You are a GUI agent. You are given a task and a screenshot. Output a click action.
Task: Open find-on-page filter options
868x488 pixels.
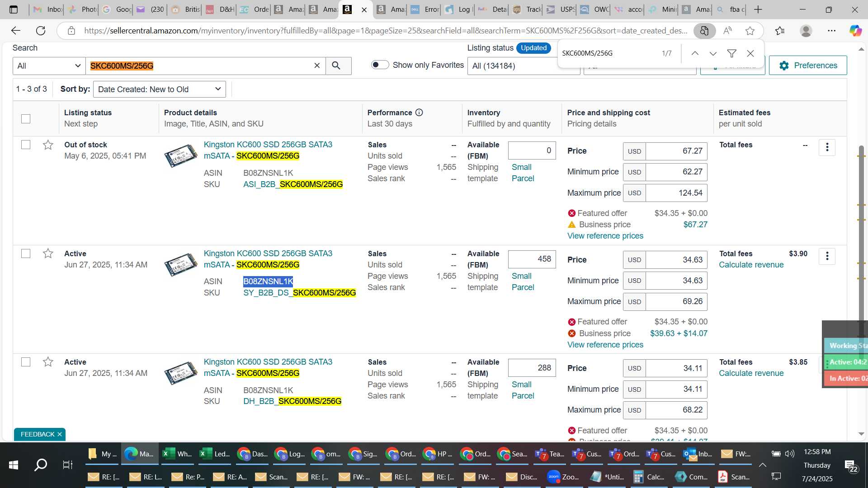(x=731, y=53)
